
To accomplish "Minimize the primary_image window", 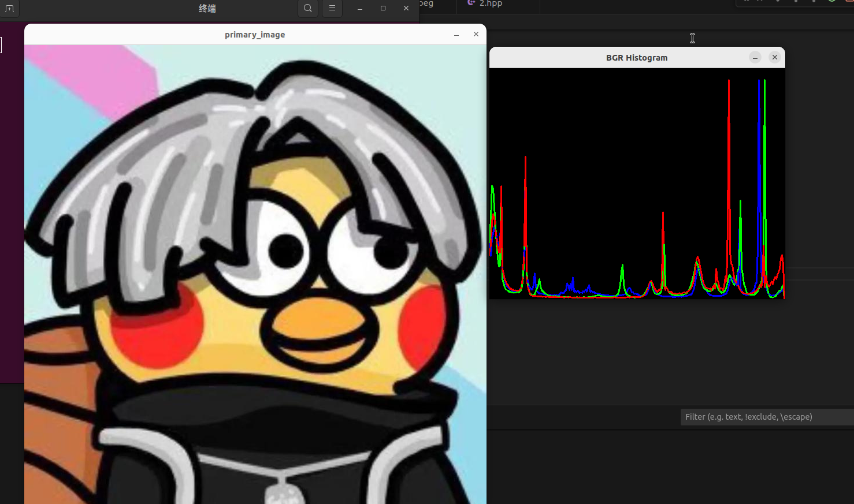I will [x=456, y=35].
